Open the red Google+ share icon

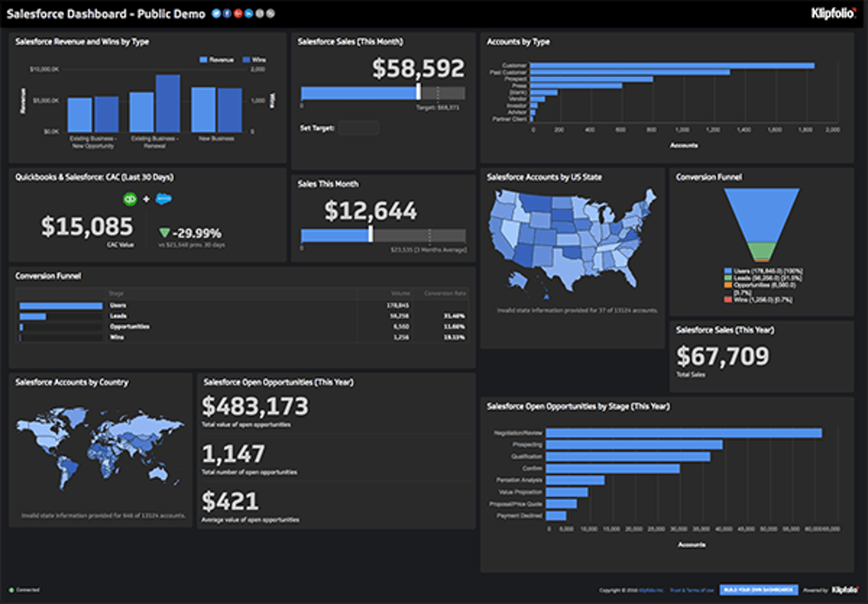point(238,13)
